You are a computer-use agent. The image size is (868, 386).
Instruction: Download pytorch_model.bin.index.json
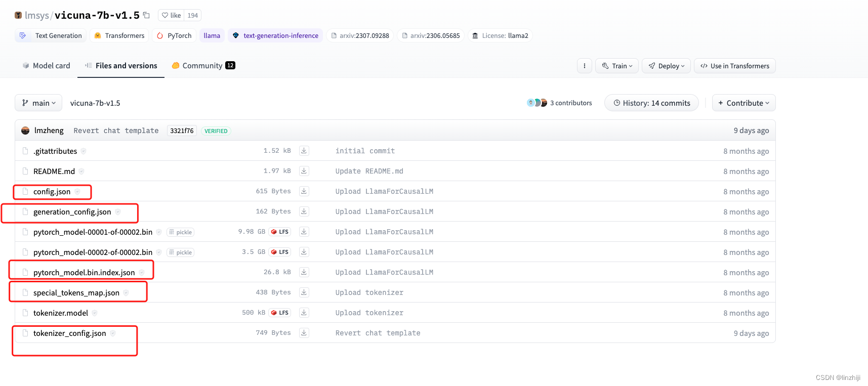pos(304,272)
